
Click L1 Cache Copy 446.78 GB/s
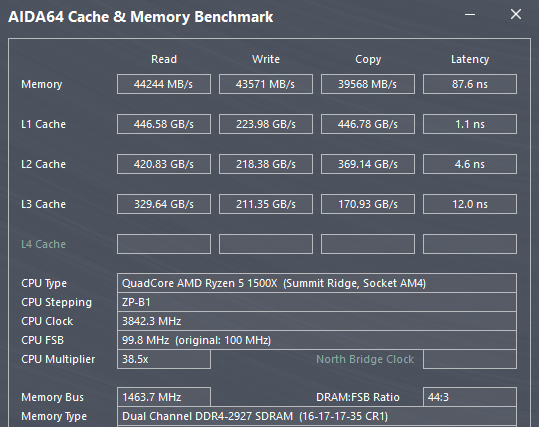coord(368,124)
